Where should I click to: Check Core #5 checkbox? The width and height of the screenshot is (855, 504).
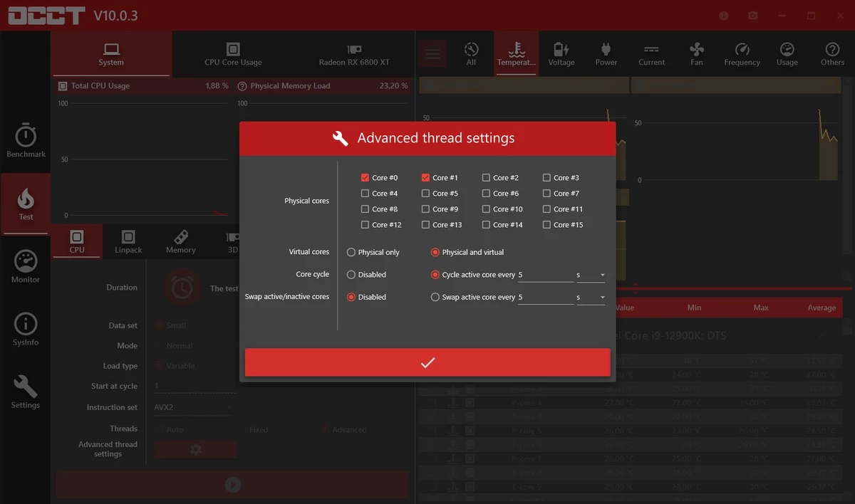point(425,194)
